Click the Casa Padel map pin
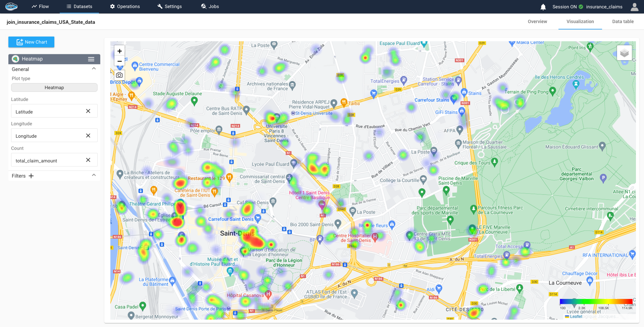 (143, 306)
